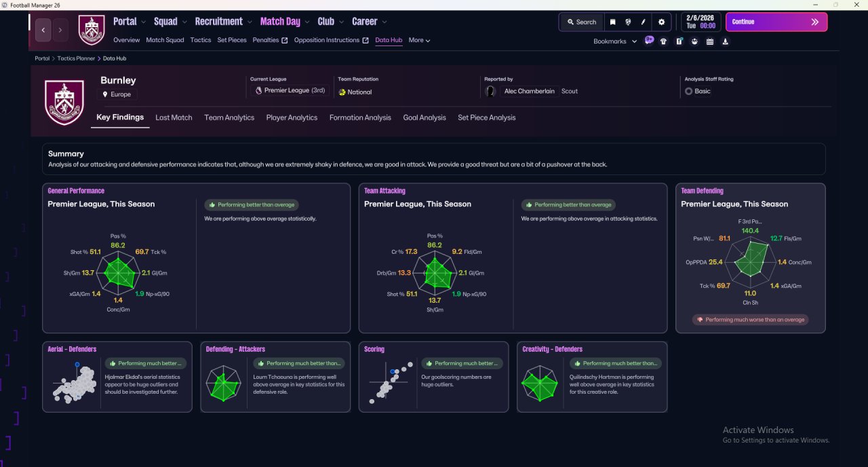This screenshot has height=467, width=868.
Task: Open the Set Pieces submenu item
Action: click(x=232, y=40)
